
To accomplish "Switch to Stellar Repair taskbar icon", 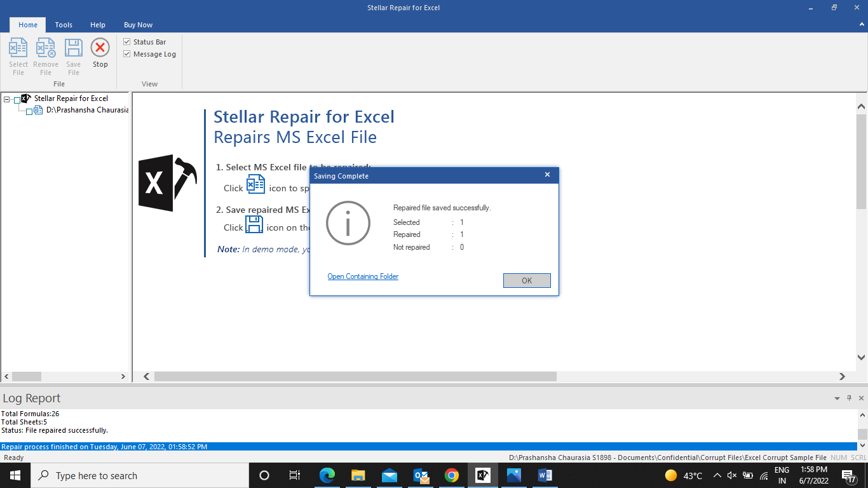I will click(x=483, y=475).
